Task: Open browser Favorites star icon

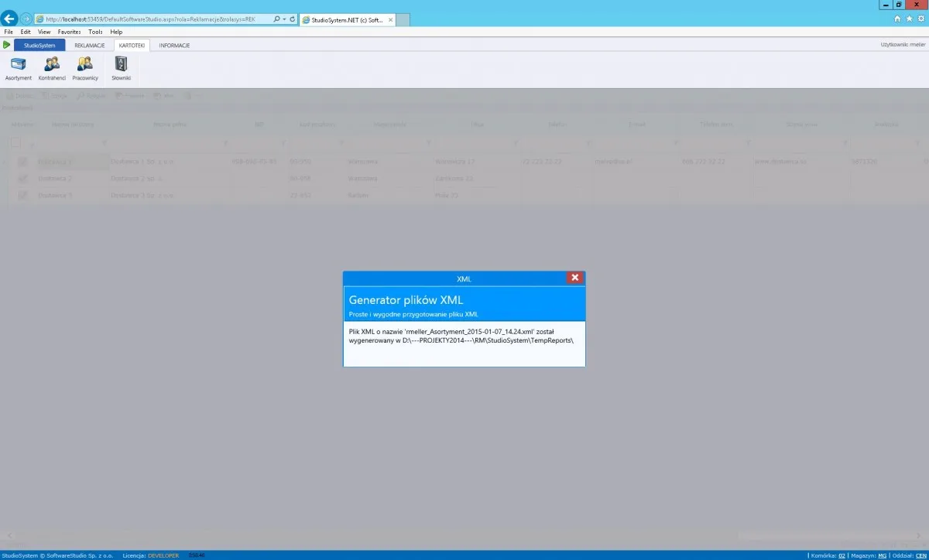Action: (x=910, y=18)
